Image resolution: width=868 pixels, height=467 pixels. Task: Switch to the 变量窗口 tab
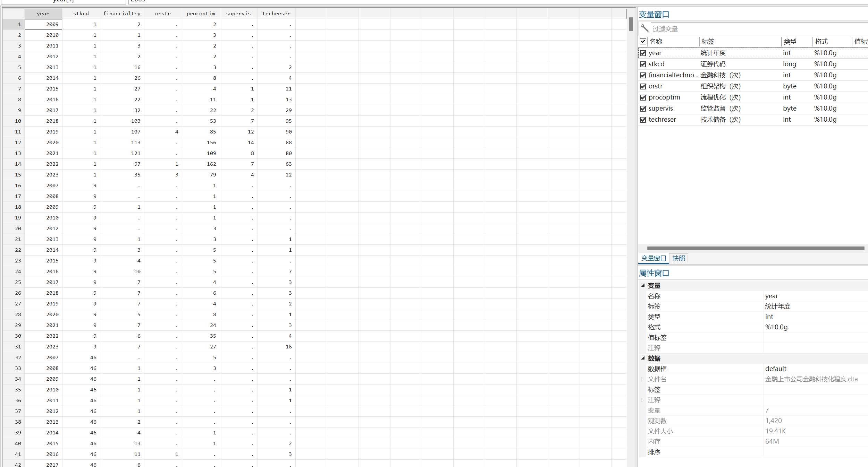pyautogui.click(x=654, y=258)
